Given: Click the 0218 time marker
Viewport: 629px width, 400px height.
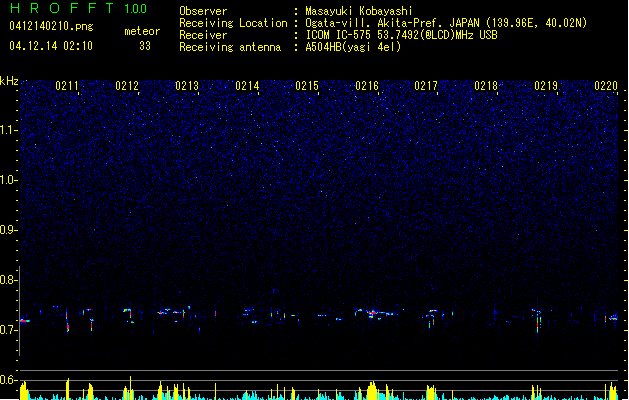Looking at the screenshot, I should (x=486, y=86).
